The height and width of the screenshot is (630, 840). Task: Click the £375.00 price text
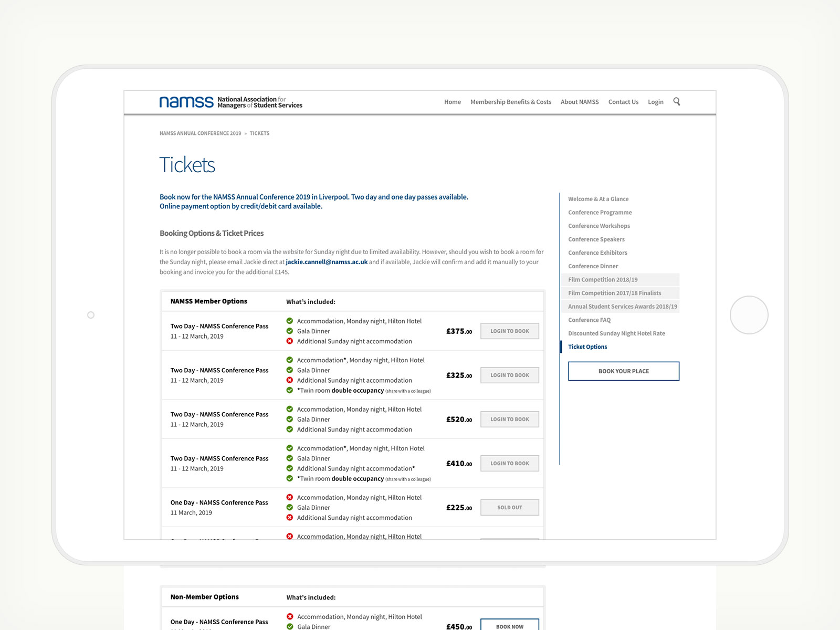tap(459, 331)
